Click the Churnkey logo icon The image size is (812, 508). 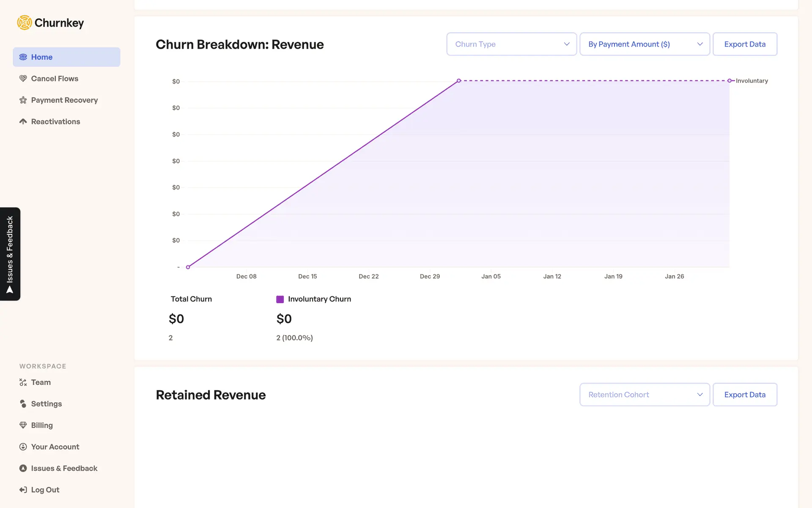pyautogui.click(x=25, y=23)
